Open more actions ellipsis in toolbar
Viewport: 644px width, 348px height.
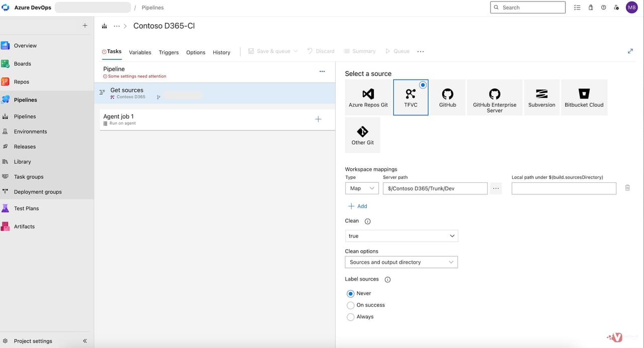421,51
